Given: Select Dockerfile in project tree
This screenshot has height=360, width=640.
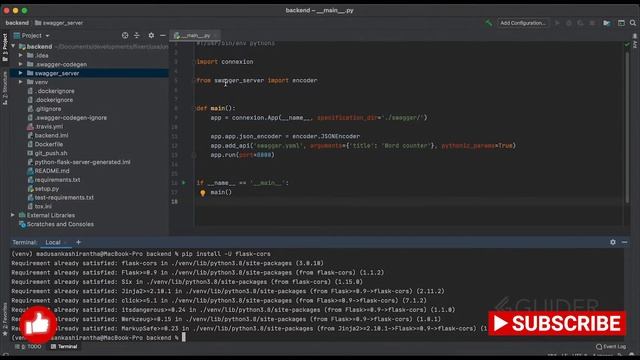Looking at the screenshot, I should (45, 144).
